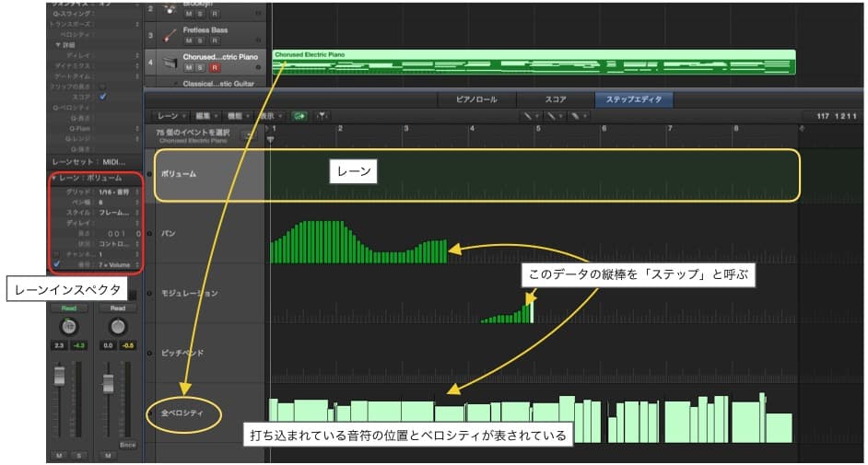Click the 117 1 2 1 1 position display
Screen dimensions: 868x465
837,116
